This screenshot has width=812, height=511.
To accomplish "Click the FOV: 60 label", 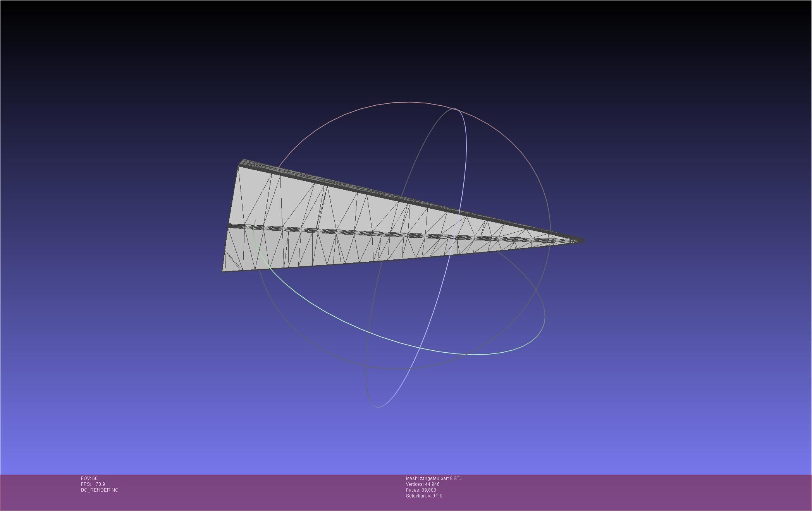I will click(89, 478).
